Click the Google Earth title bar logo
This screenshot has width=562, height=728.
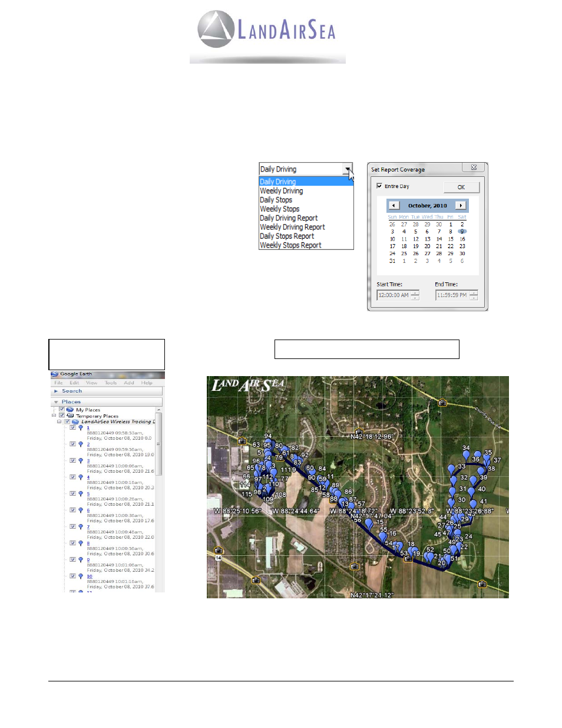tap(55, 374)
